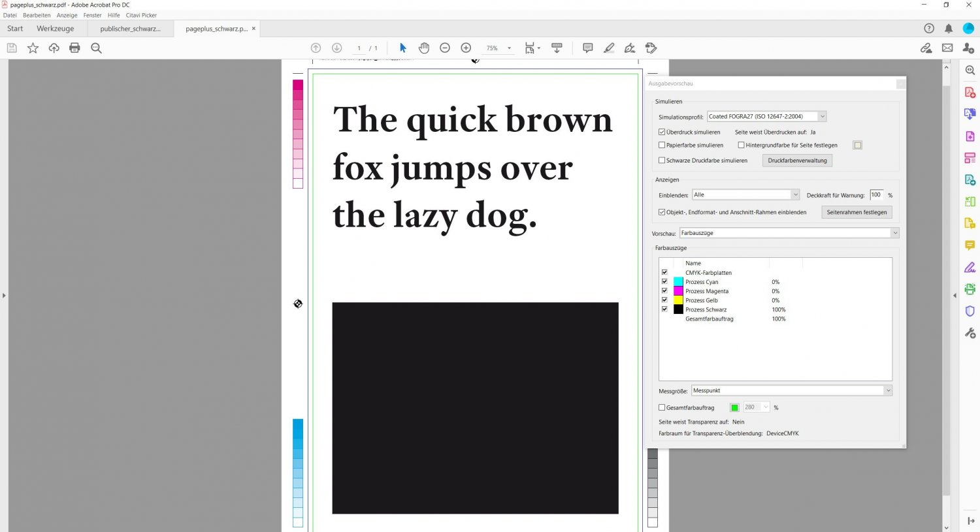The image size is (980, 532).
Task: Select the highlighter pen tool
Action: (x=609, y=48)
